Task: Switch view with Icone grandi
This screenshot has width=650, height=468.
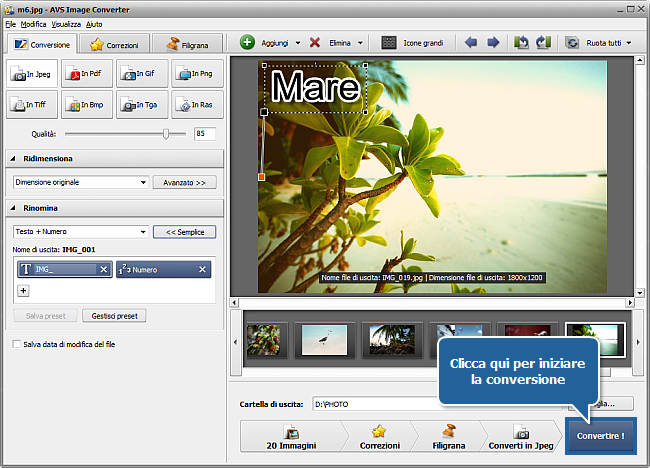Action: pyautogui.click(x=412, y=43)
